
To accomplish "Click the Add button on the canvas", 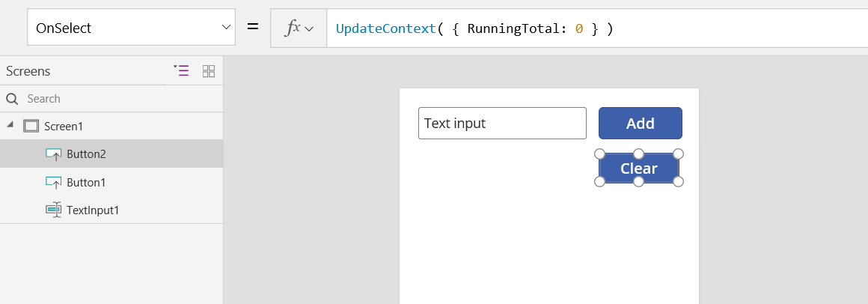I will pyautogui.click(x=640, y=124).
